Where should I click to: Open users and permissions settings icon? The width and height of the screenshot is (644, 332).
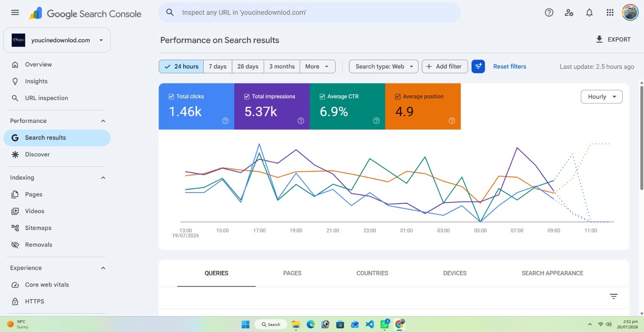[x=569, y=12]
